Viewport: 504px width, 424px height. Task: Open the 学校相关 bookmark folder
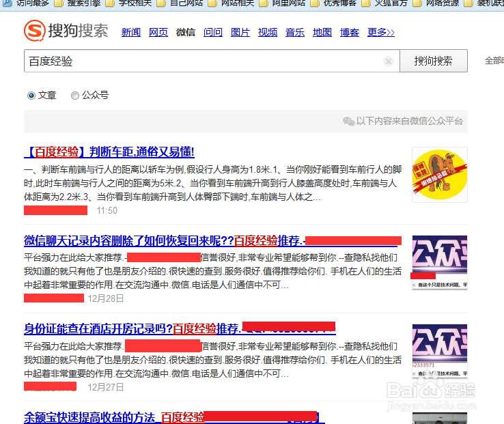(x=128, y=3)
